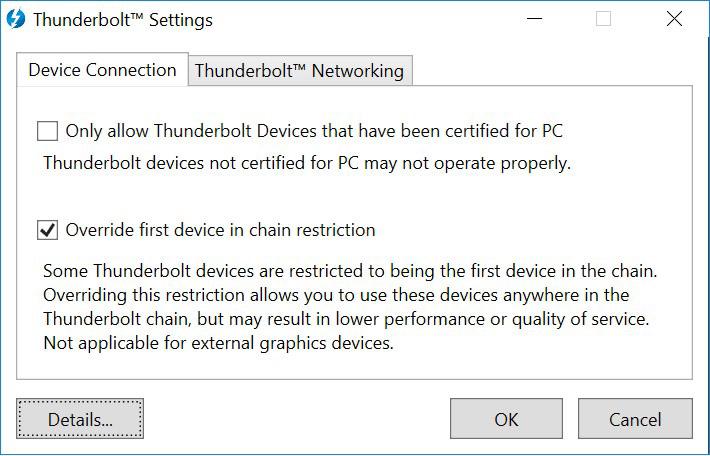Click the 'Thunderbolt Settings' window title text
The height and width of the screenshot is (456, 710).
pos(123,20)
